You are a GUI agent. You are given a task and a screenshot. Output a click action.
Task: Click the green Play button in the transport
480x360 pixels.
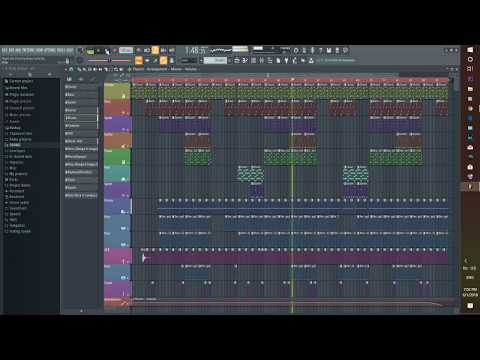tap(90, 51)
